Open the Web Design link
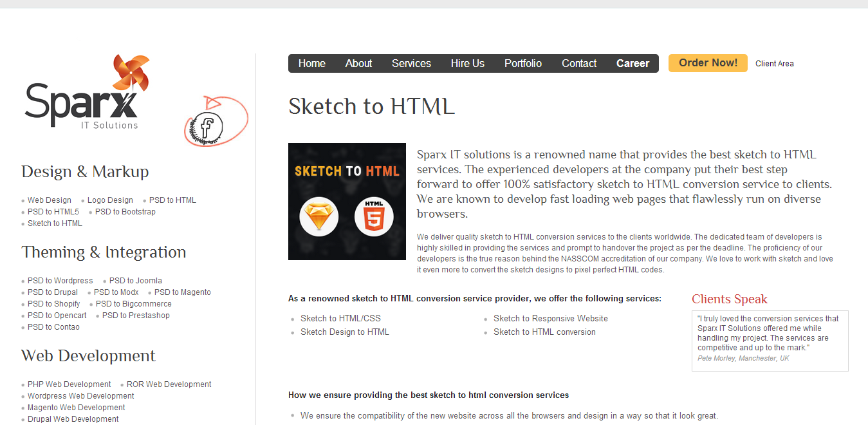Image resolution: width=868 pixels, height=425 pixels. point(50,200)
